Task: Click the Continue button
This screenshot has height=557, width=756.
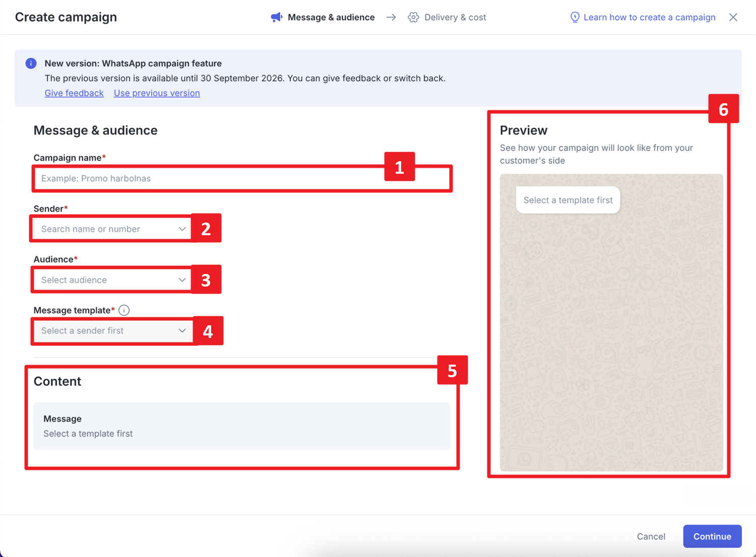Action: pos(712,536)
